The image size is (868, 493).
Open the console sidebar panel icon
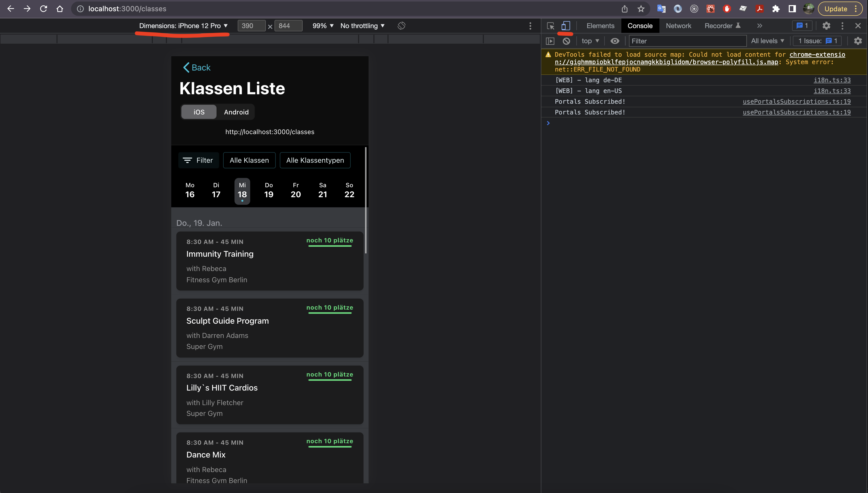tap(550, 41)
